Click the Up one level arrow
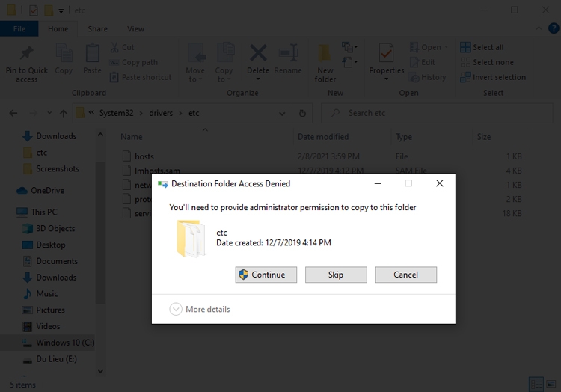This screenshot has width=561, height=392. (64, 114)
